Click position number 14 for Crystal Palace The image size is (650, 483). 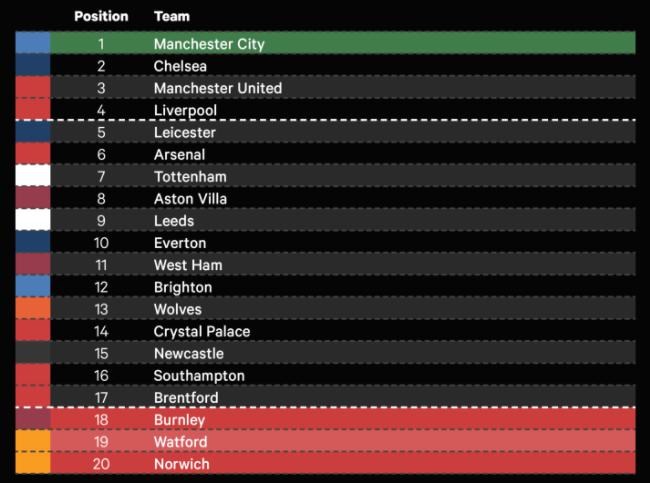(101, 331)
